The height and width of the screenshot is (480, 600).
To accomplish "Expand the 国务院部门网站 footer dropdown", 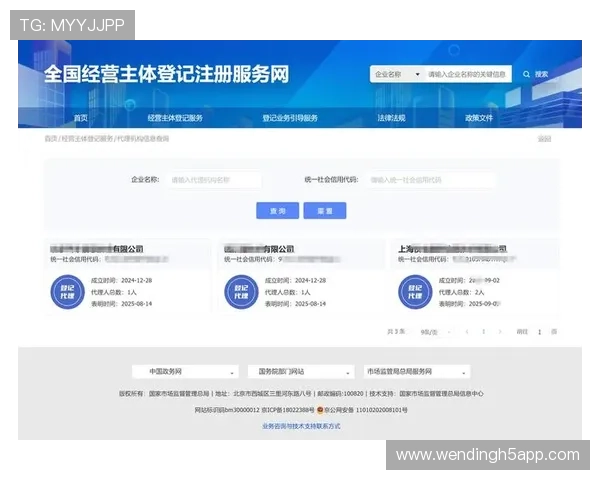I will tap(300, 372).
